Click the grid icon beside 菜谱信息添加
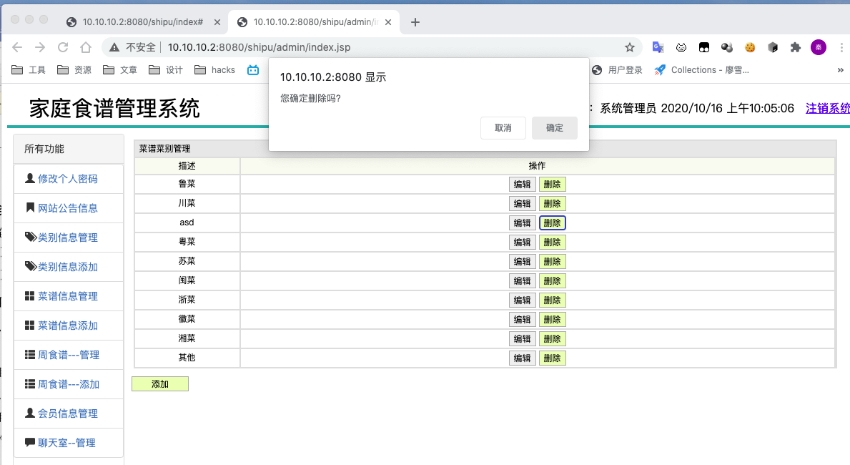Image resolution: width=850 pixels, height=465 pixels. click(30, 325)
